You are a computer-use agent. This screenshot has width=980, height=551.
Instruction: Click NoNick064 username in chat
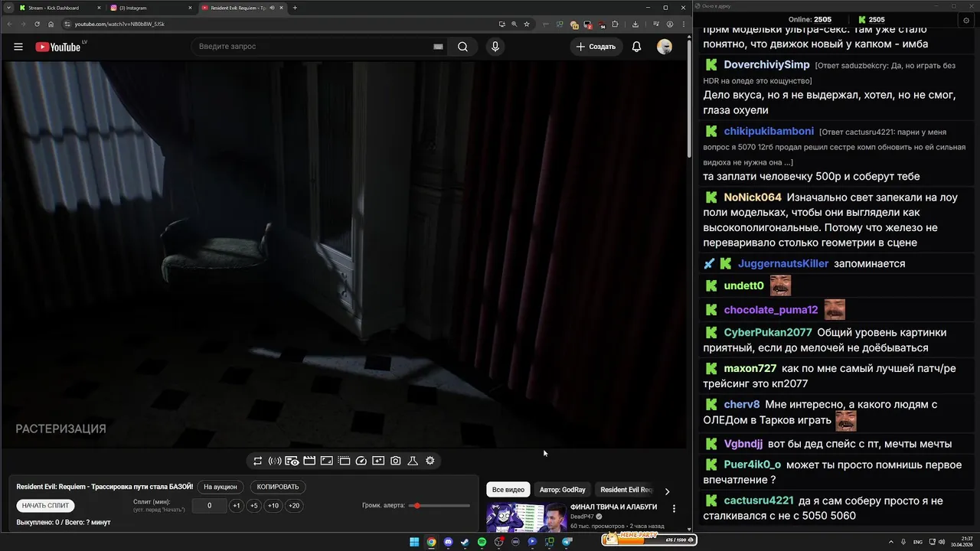pos(753,197)
